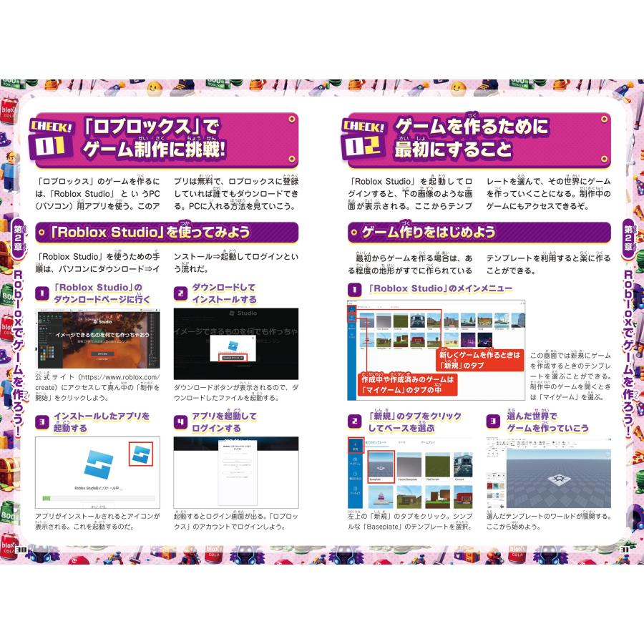
Task: Click the CHECK! 02 badge
Action: [x=364, y=140]
